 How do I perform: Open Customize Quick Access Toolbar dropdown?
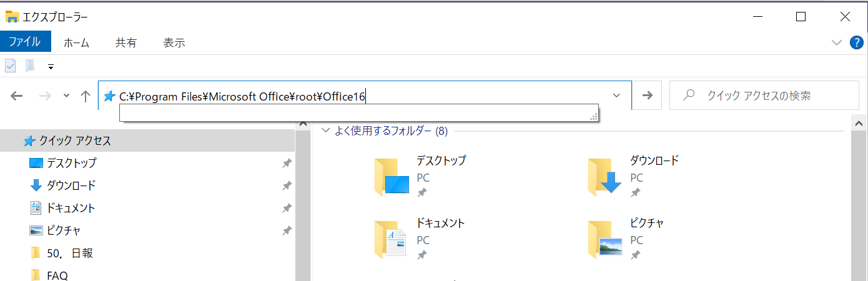[51, 66]
